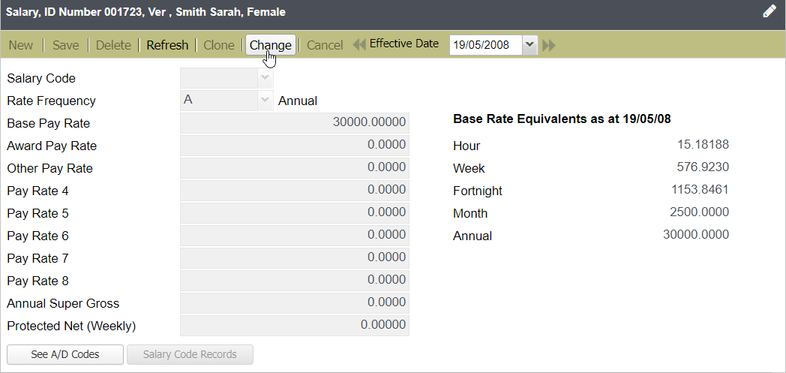This screenshot has width=786, height=373.
Task: Click the Salary Code label
Action: click(x=41, y=79)
